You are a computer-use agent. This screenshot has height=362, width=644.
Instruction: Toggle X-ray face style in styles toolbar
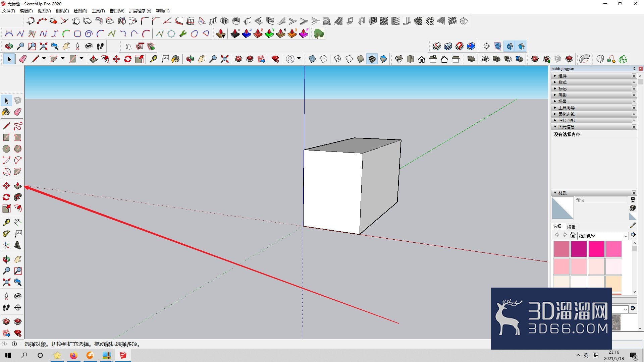click(312, 59)
